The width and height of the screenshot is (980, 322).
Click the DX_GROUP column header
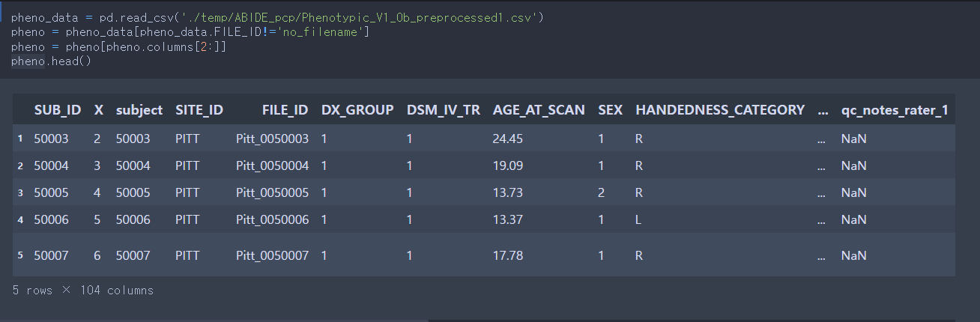pos(357,110)
